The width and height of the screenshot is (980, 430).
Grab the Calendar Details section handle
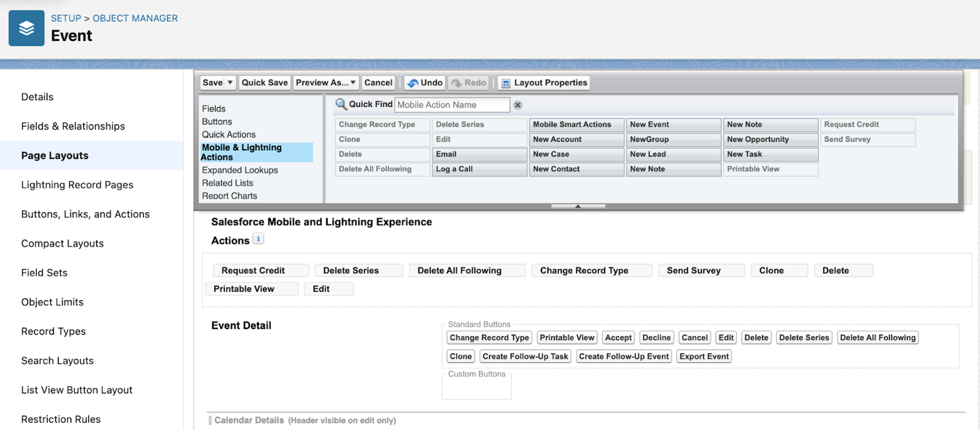210,420
